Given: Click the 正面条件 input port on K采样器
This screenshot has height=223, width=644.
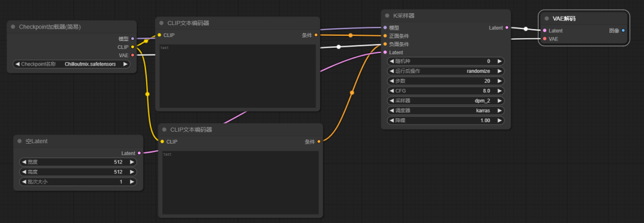Looking at the screenshot, I should coord(385,36).
